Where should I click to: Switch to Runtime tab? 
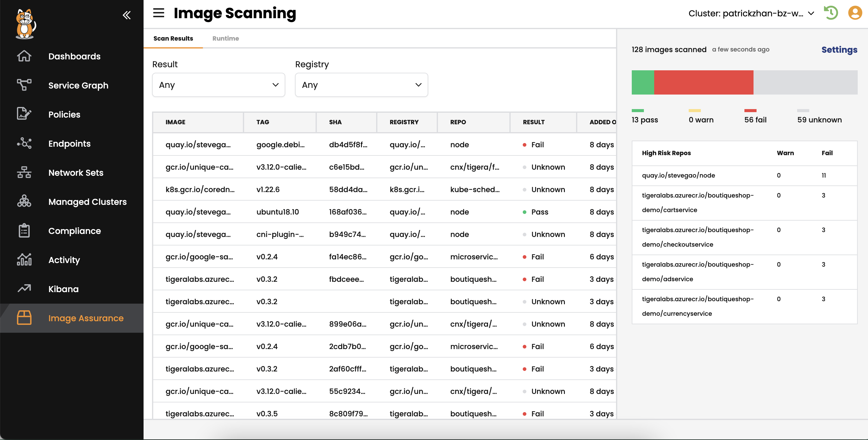225,38
